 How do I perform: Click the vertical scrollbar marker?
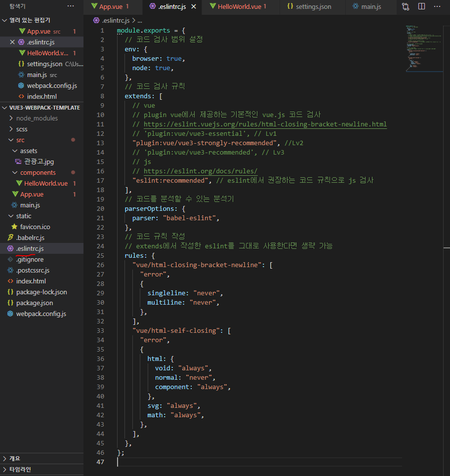coord(447,248)
